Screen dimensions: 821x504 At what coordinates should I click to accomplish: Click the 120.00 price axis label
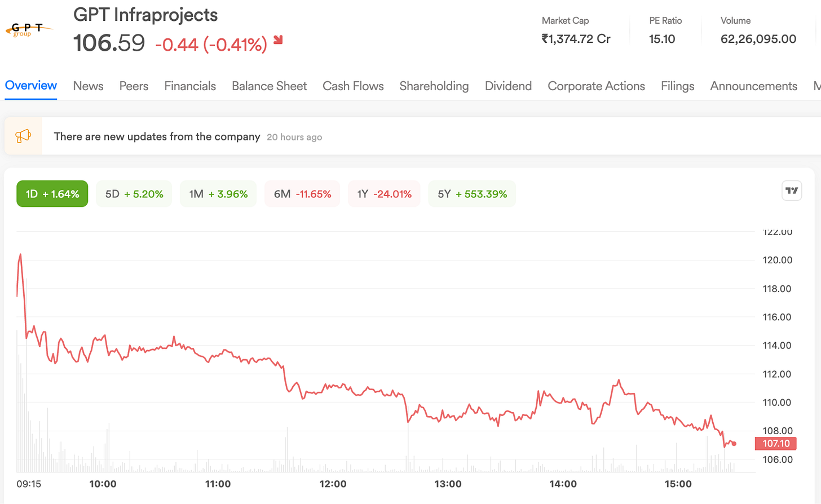pyautogui.click(x=778, y=260)
